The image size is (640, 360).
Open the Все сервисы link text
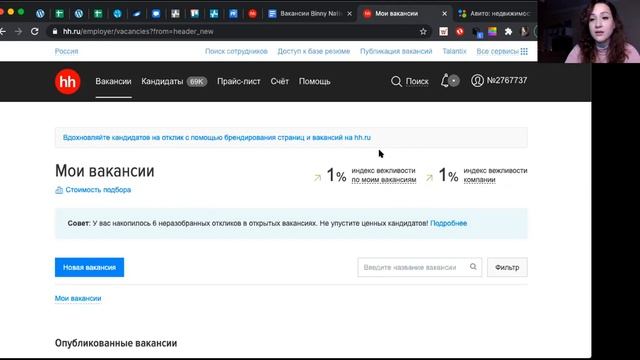tap(497, 51)
